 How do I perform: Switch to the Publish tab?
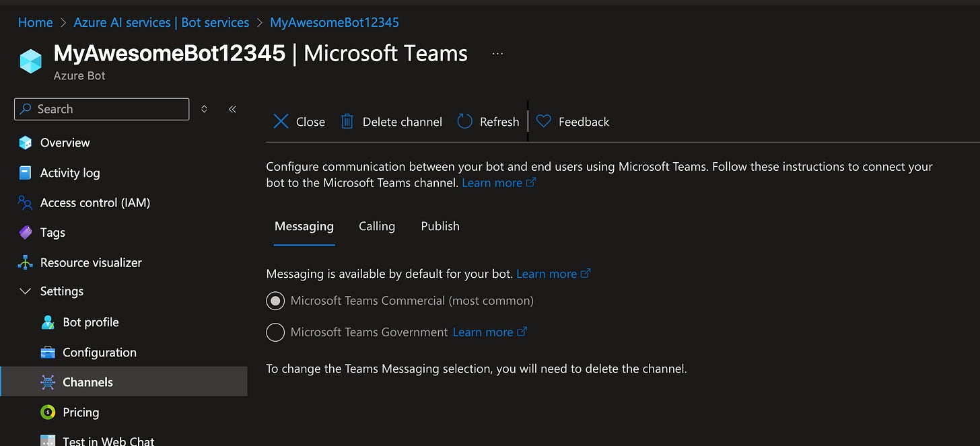[440, 226]
